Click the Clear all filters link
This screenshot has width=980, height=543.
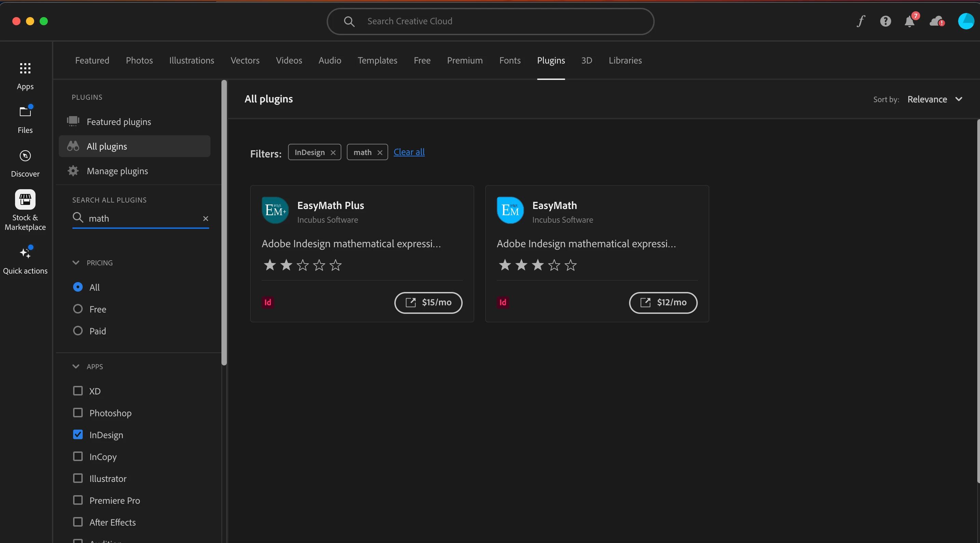click(409, 152)
